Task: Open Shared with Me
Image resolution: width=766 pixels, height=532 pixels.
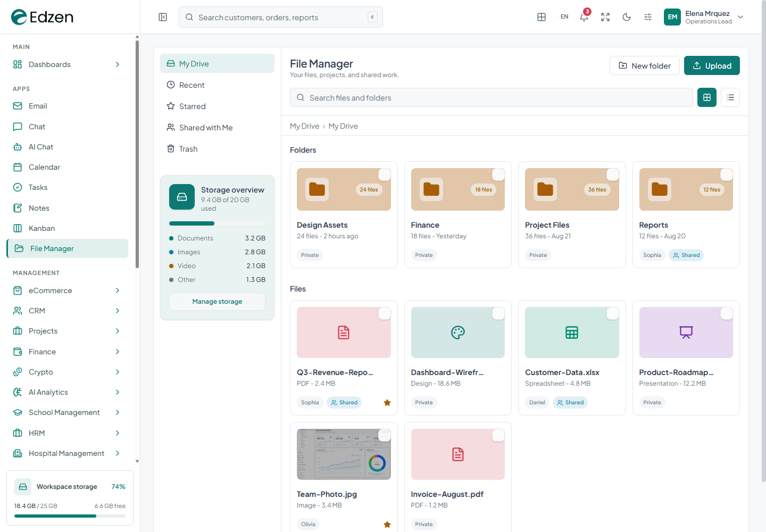Action: [217, 128]
